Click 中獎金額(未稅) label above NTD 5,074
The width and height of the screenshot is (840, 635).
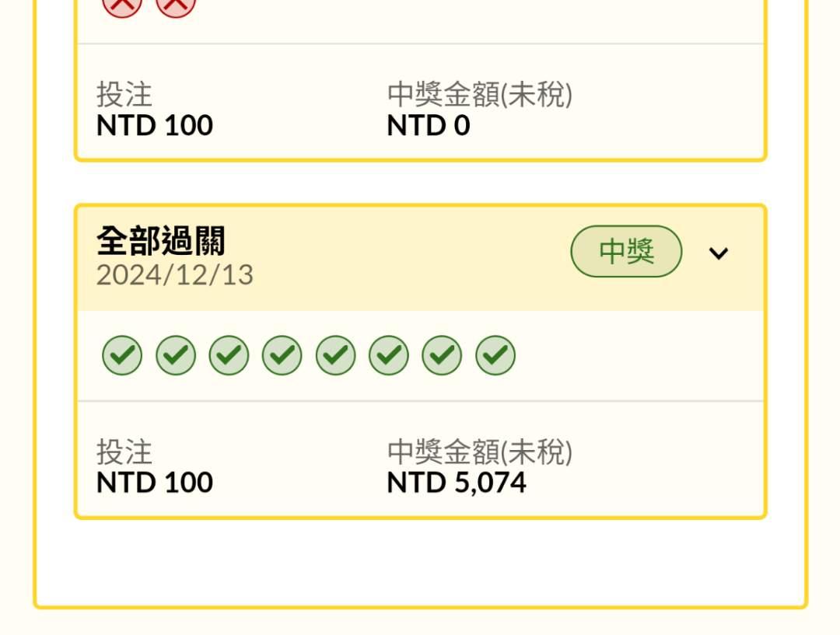(479, 452)
